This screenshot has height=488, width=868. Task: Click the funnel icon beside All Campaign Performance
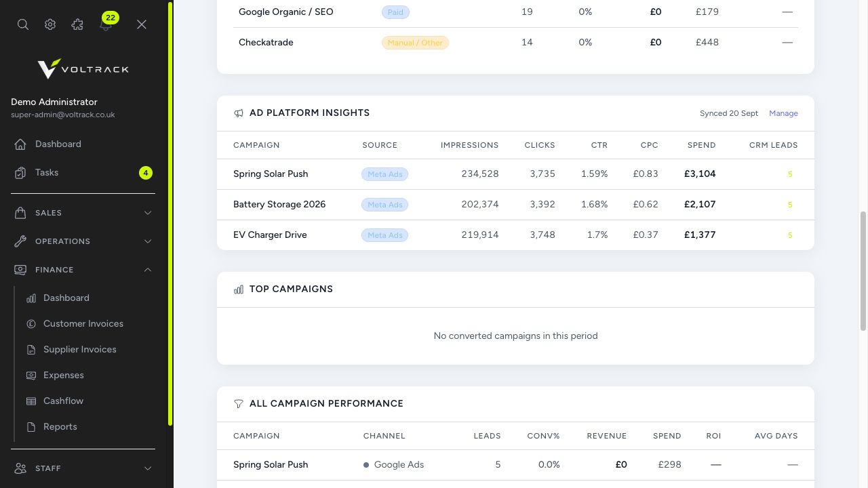(x=239, y=404)
